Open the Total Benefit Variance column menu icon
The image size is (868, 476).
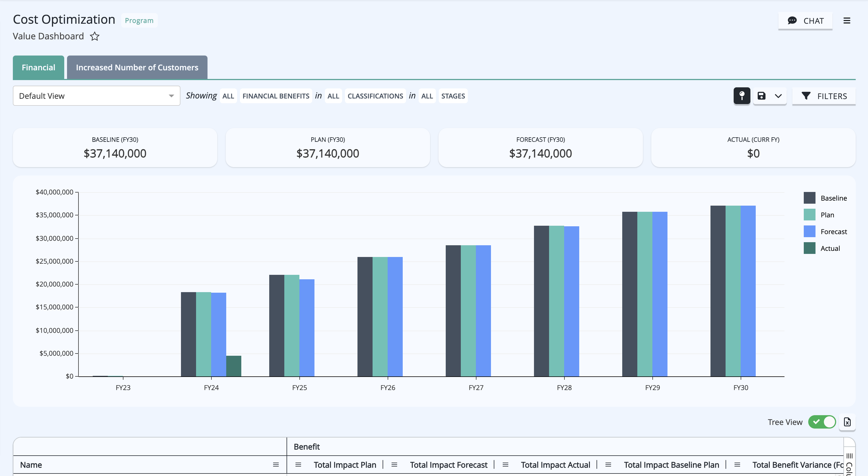click(737, 465)
